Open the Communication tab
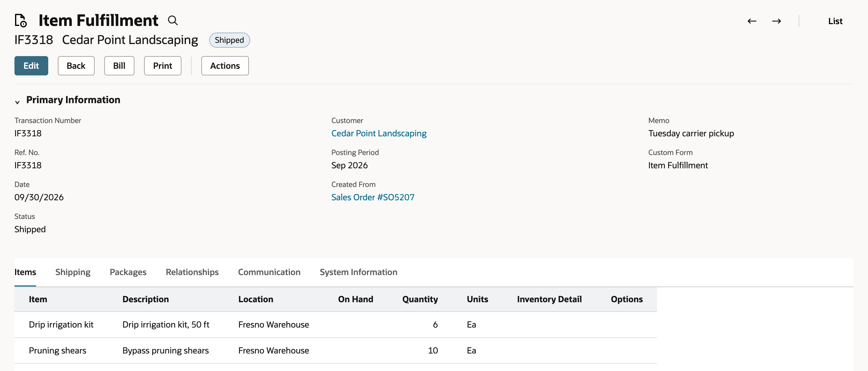 (269, 272)
